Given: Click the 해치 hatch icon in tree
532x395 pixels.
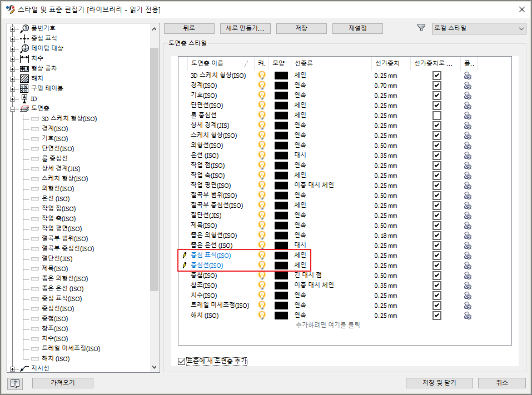Looking at the screenshot, I should coord(24,79).
